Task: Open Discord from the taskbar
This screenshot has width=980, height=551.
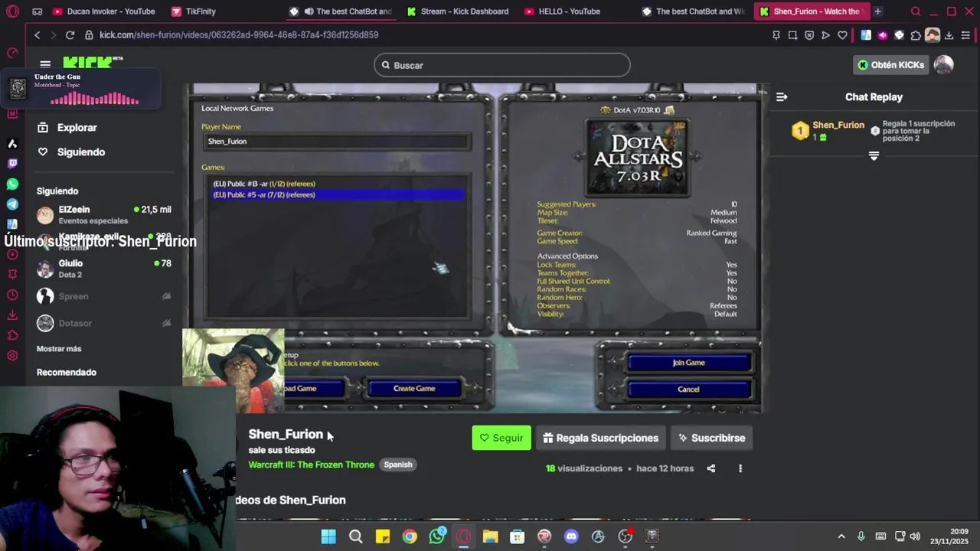Action: (571, 536)
